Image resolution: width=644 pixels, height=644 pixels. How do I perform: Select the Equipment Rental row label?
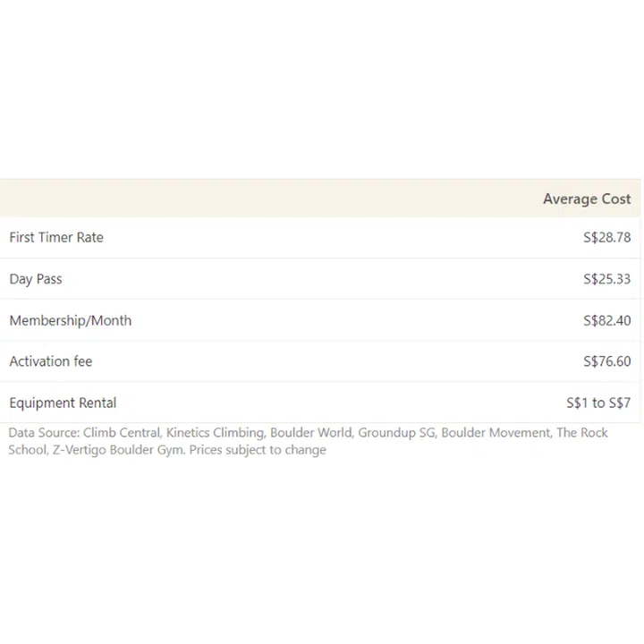pyautogui.click(x=63, y=402)
